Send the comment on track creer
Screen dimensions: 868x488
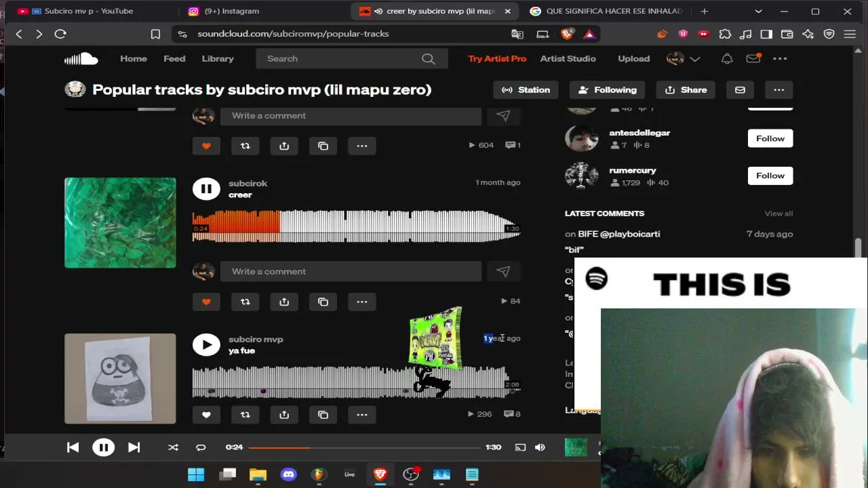click(502, 272)
